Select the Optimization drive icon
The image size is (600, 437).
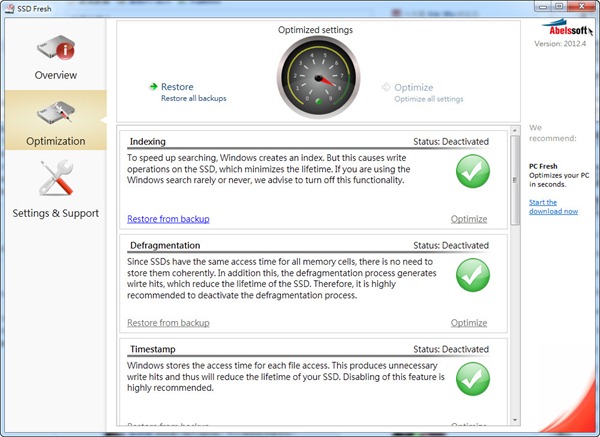(x=56, y=113)
